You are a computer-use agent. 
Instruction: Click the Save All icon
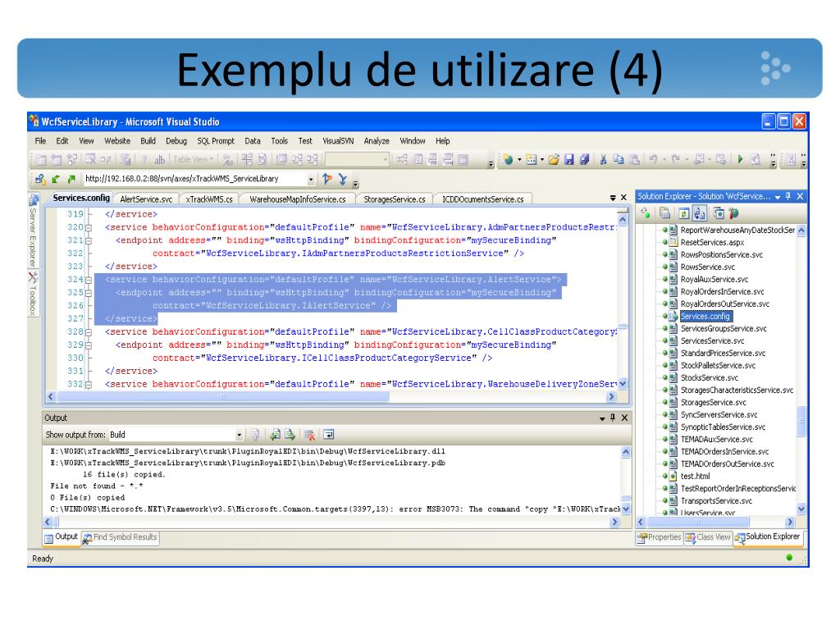pos(584,159)
